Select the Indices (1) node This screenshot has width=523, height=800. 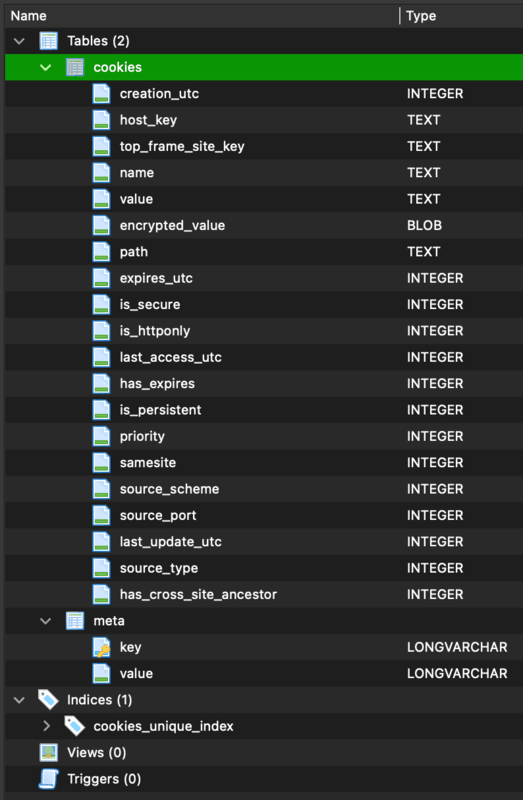[264, 700]
